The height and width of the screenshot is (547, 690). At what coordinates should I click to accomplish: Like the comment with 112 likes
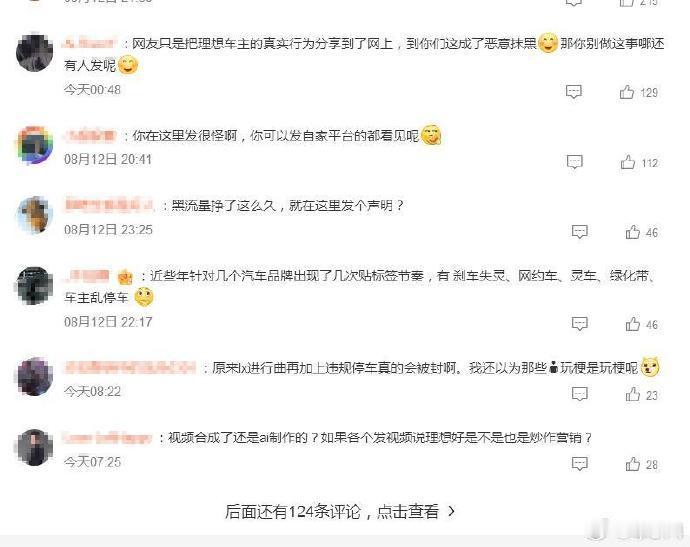628,162
